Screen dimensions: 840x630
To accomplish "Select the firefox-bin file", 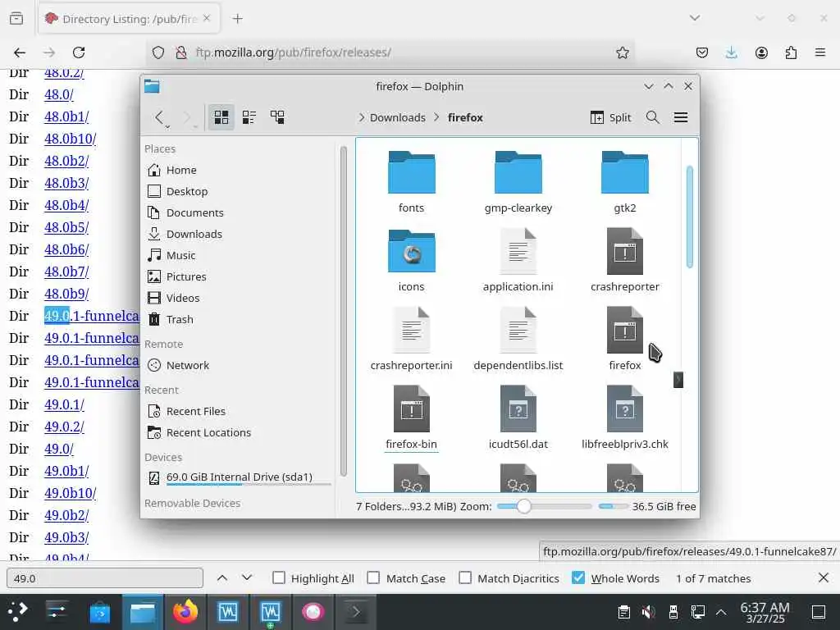I will pos(412,418).
